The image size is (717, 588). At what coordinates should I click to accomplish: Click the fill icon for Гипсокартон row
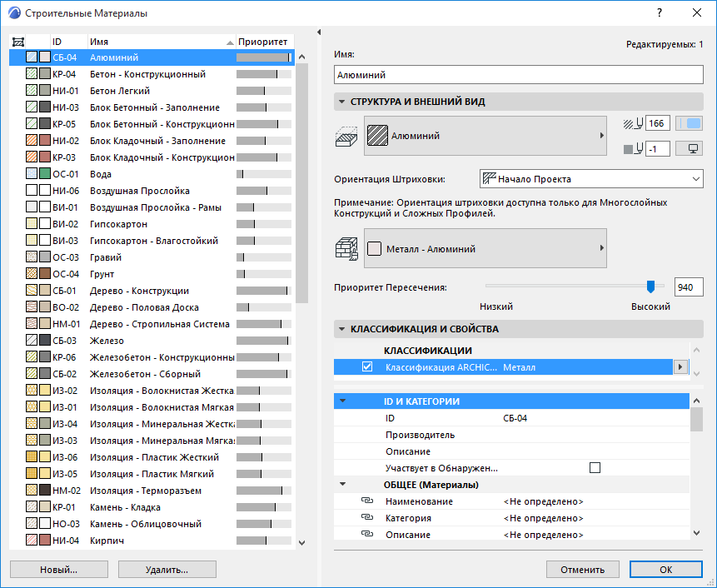click(x=32, y=223)
